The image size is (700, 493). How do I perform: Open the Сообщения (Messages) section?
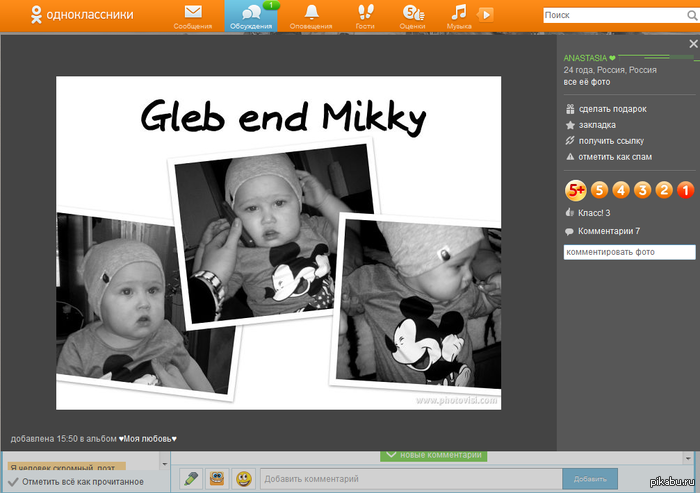(193, 16)
